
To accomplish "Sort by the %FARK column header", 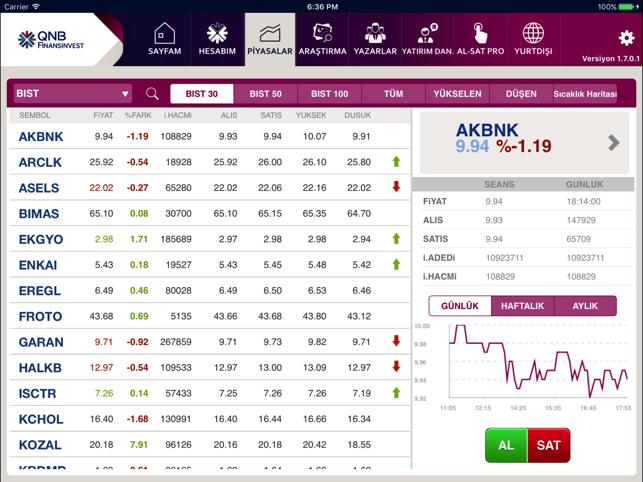I will (138, 115).
